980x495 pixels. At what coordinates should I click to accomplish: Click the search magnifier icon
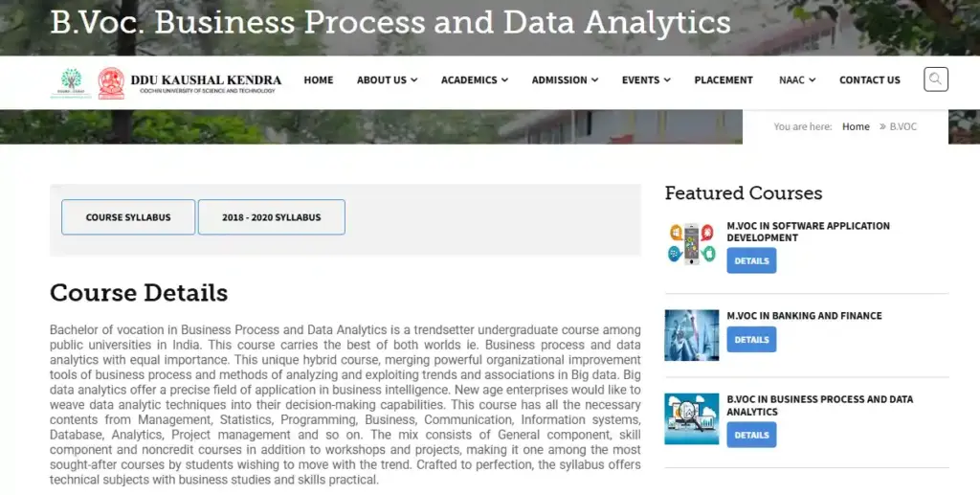pos(935,79)
